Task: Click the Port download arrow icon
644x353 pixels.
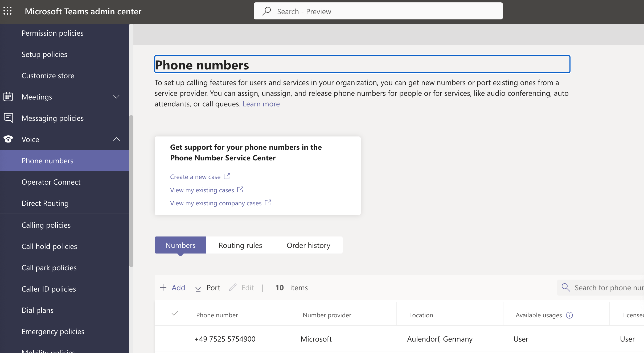Action: (198, 287)
